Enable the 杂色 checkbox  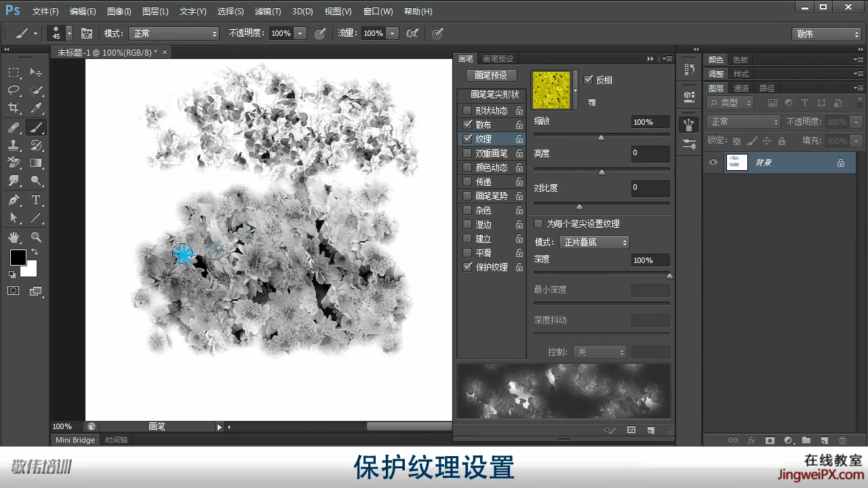point(467,210)
